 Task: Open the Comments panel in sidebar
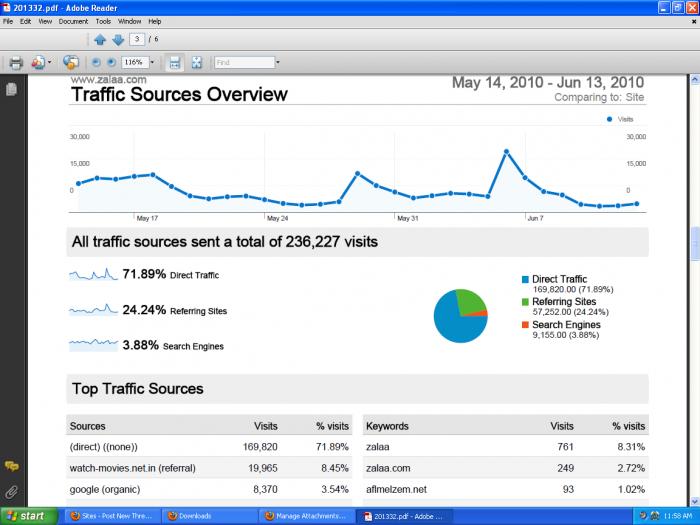(12, 466)
